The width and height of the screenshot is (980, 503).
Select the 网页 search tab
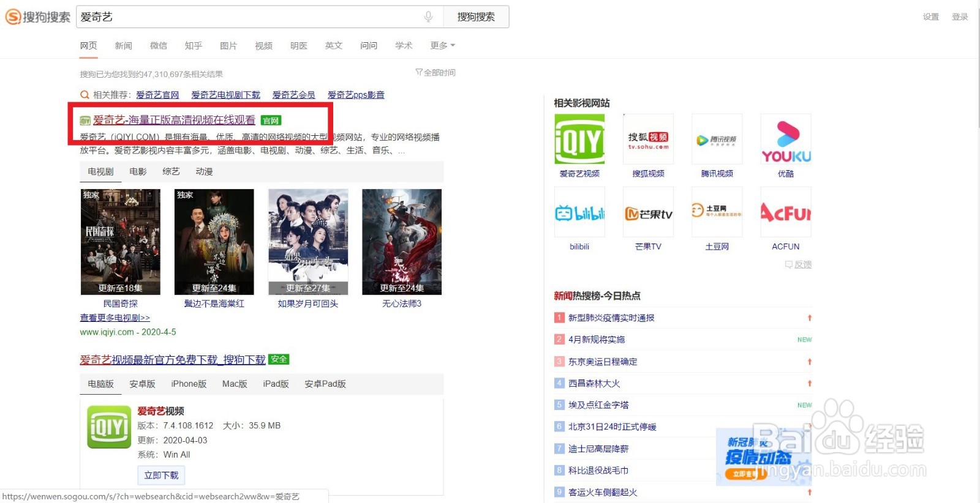[x=88, y=45]
